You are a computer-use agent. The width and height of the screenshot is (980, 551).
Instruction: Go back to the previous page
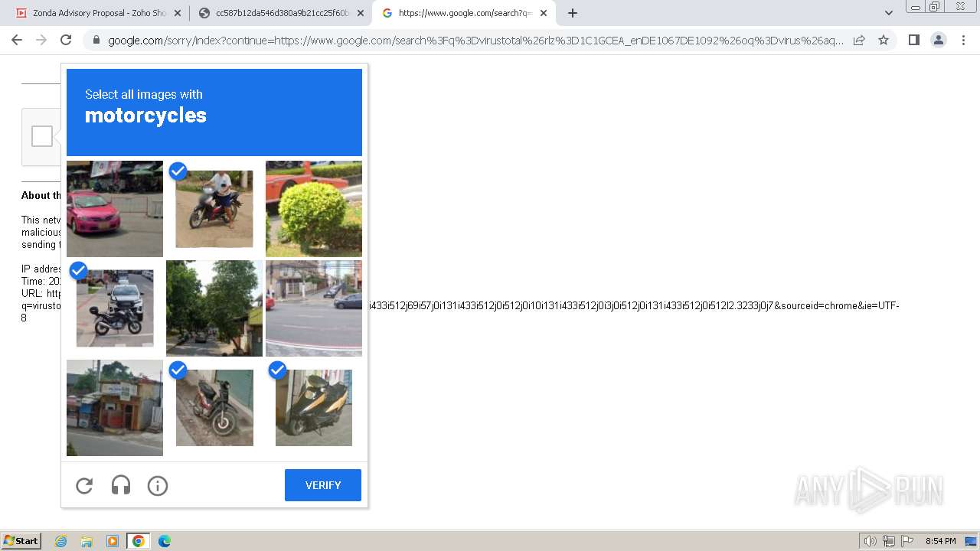point(17,40)
